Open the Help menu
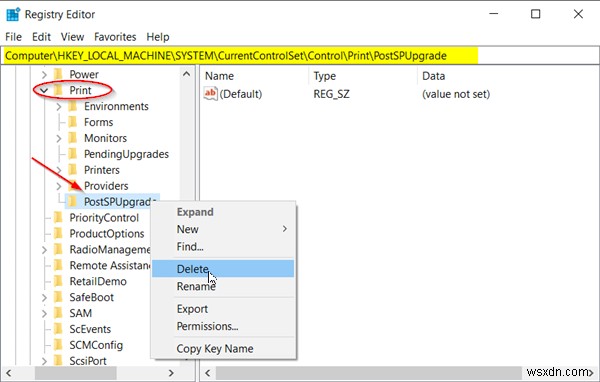The height and width of the screenshot is (382, 600). click(x=158, y=37)
